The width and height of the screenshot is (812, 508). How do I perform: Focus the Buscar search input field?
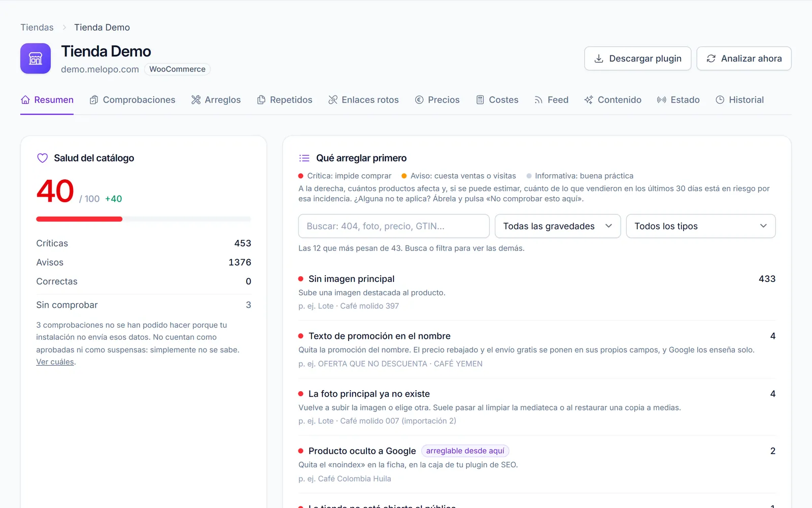click(x=394, y=226)
